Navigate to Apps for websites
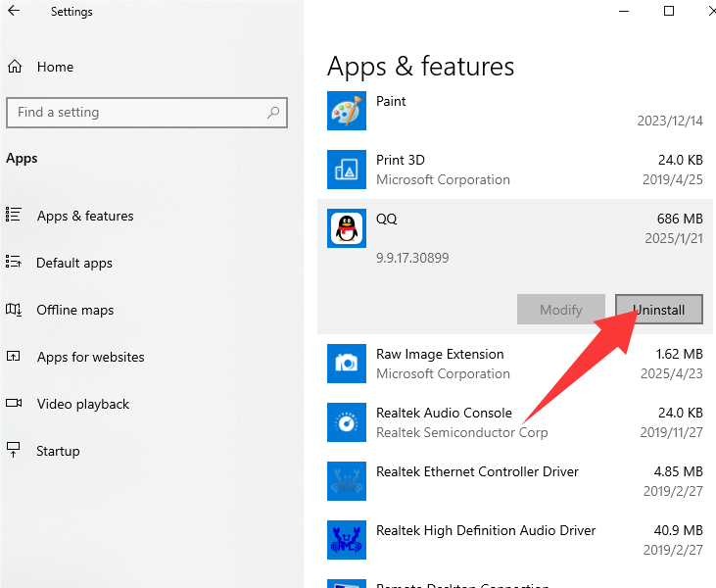Viewport: 716px width, 588px height. point(90,357)
